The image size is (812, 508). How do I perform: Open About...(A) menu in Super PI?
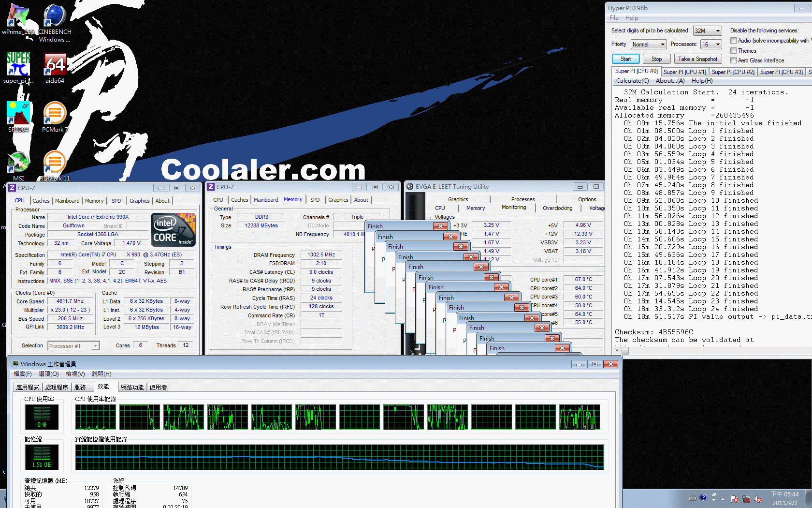[x=670, y=81]
